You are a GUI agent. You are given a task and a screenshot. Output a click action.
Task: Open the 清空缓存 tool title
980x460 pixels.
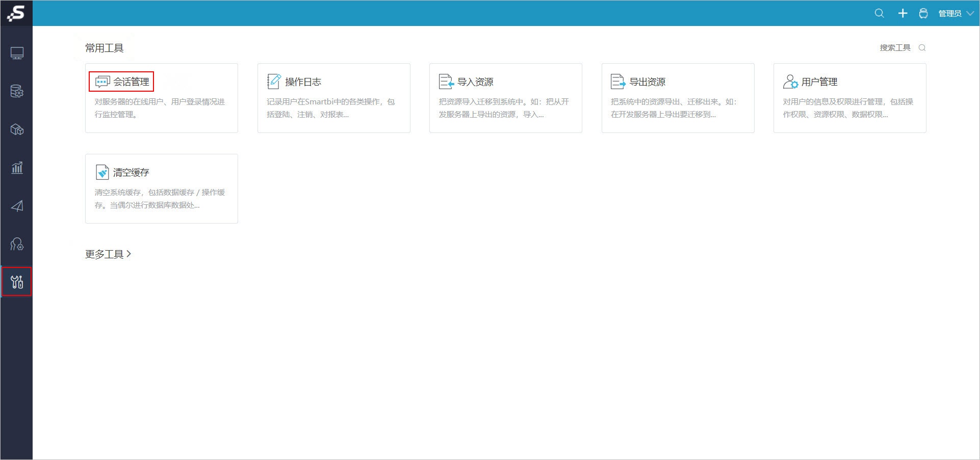tap(131, 172)
